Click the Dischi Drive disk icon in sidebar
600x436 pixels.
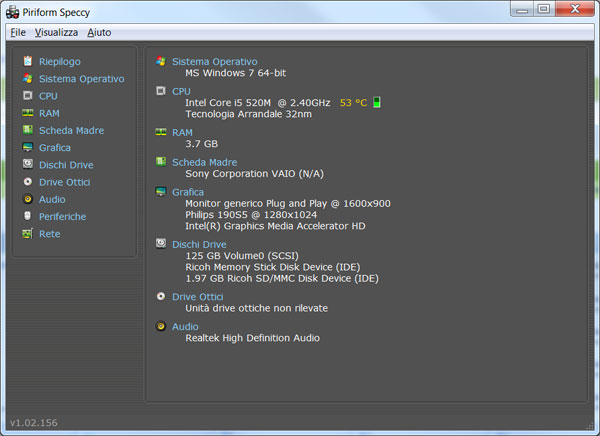[28, 164]
